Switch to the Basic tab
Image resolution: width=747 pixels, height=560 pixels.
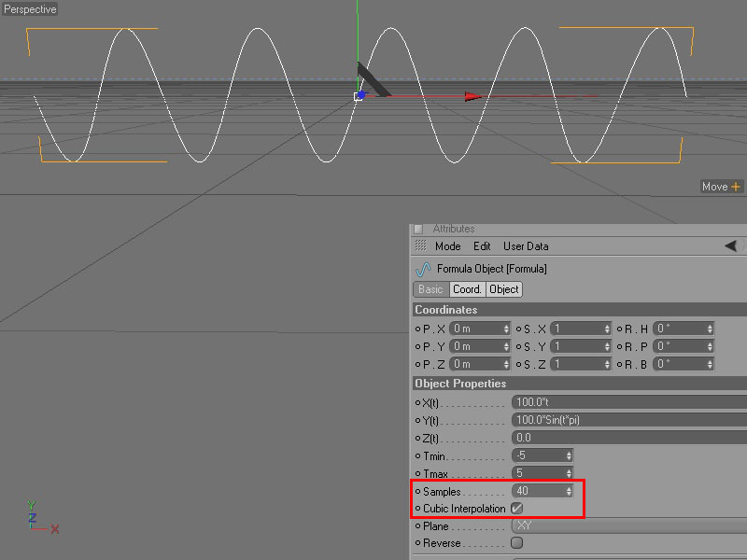pos(431,289)
